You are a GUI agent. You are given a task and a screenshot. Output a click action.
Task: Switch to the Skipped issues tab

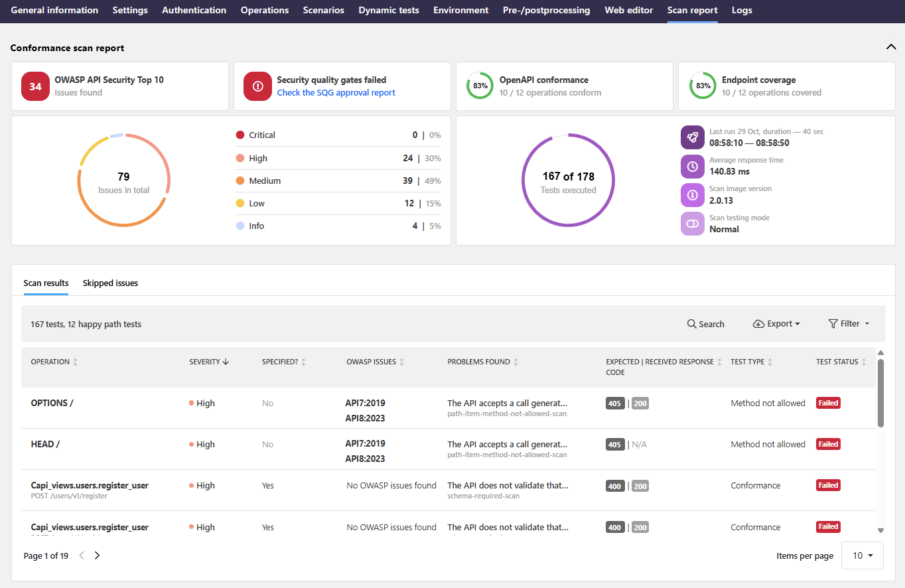110,283
